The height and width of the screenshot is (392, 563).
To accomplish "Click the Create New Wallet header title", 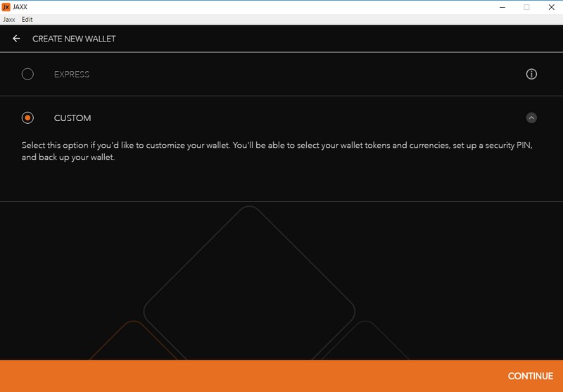I will click(74, 39).
